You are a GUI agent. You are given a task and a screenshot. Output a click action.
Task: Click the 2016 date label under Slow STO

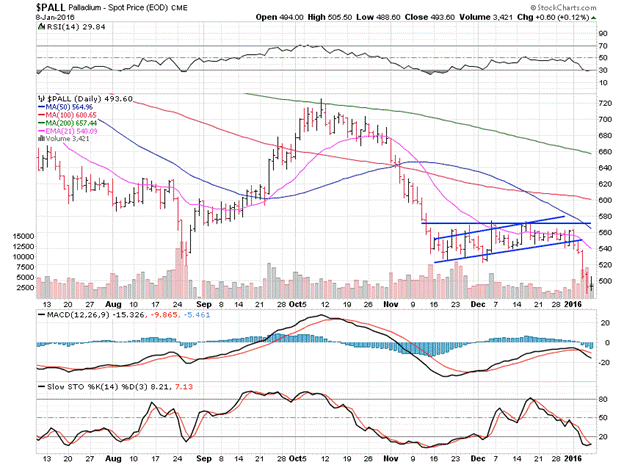[x=573, y=459]
